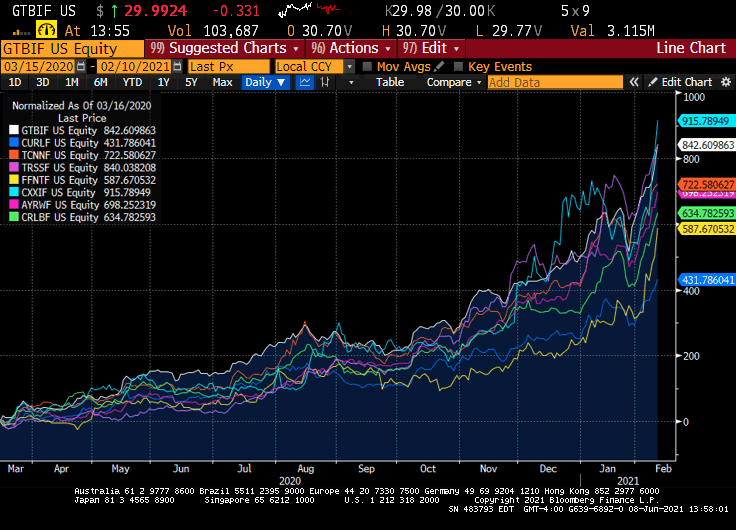Screen dimensions: 736x530
Task: Click the Mov Avgs pencil edit icon
Action: coord(439,66)
